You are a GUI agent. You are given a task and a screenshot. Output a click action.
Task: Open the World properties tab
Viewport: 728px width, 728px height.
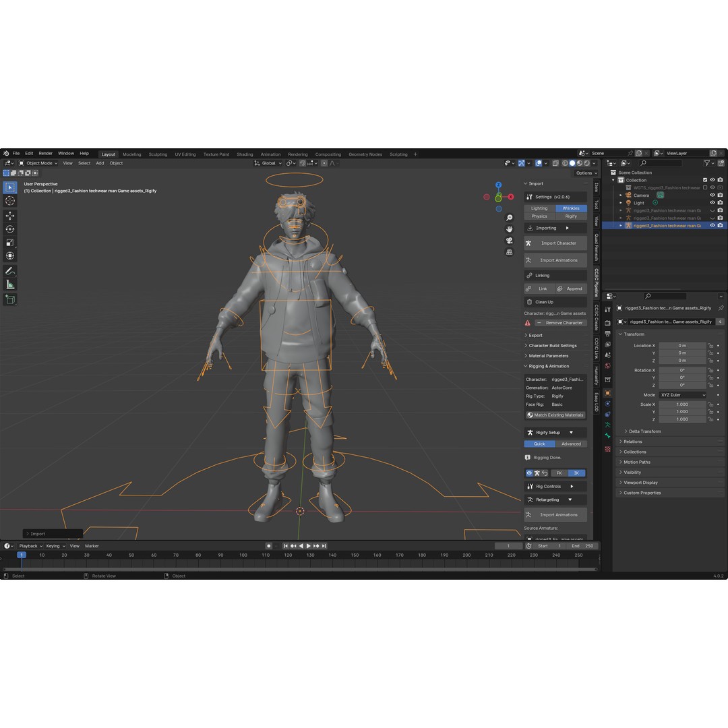607,366
